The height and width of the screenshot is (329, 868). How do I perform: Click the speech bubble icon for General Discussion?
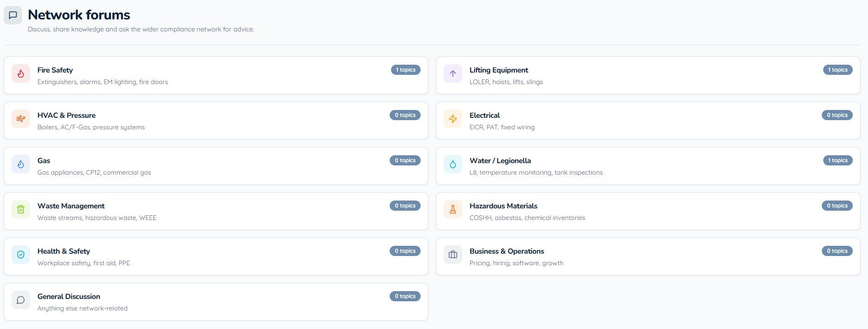coord(21,300)
